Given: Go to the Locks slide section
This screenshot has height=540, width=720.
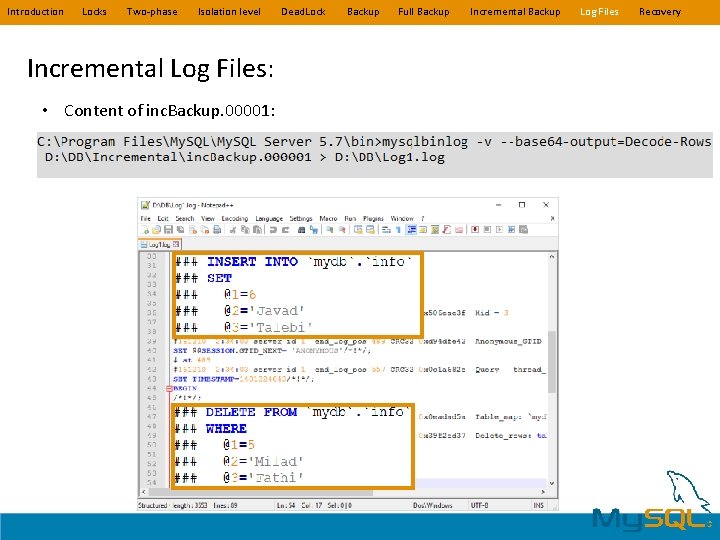Looking at the screenshot, I should pos(94,11).
